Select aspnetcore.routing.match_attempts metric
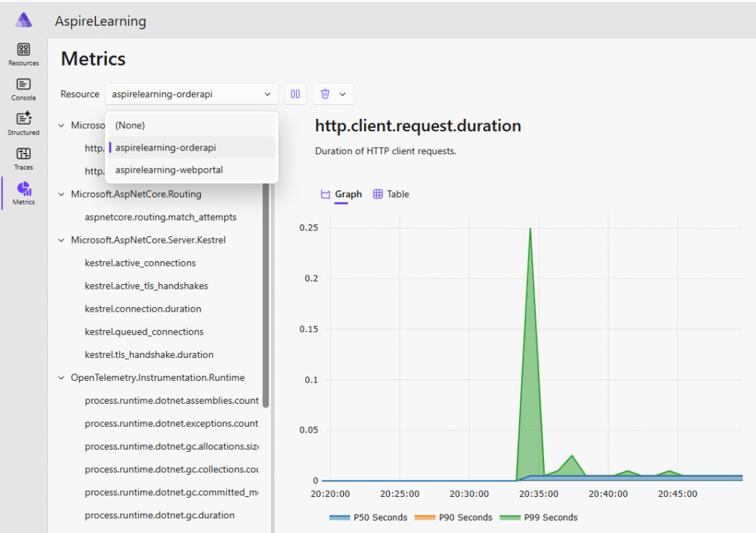Screen dimensions: 756x533 tap(160, 217)
